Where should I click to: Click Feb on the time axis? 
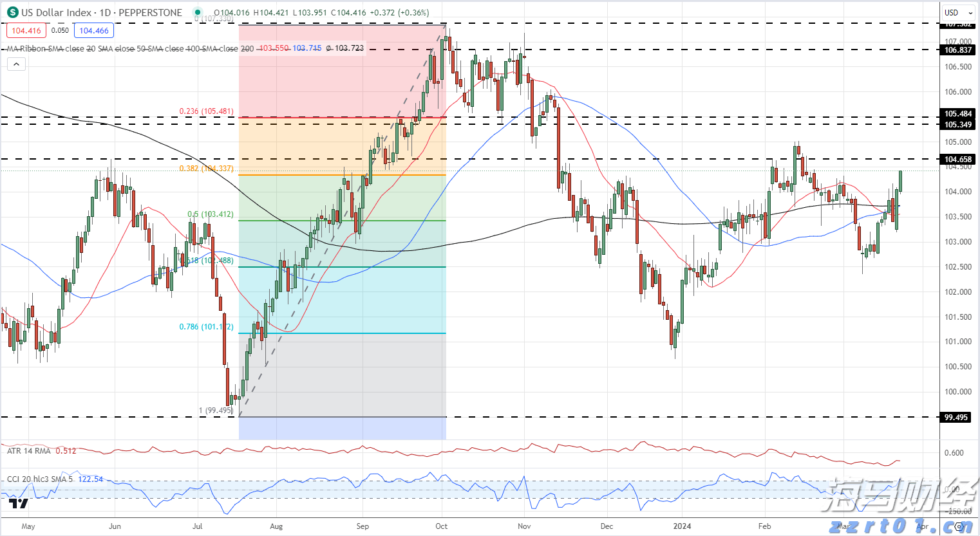tap(765, 526)
